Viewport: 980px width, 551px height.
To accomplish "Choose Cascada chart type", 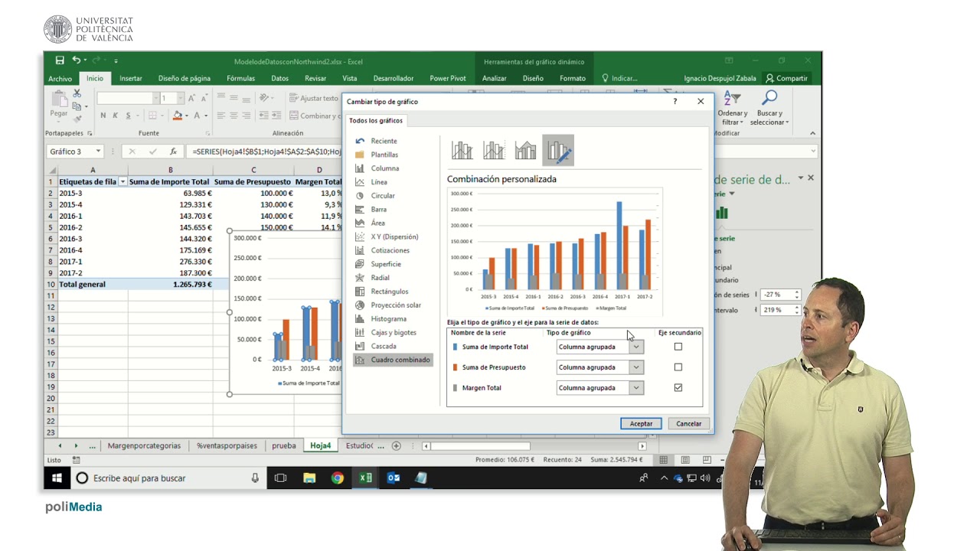I will point(384,346).
